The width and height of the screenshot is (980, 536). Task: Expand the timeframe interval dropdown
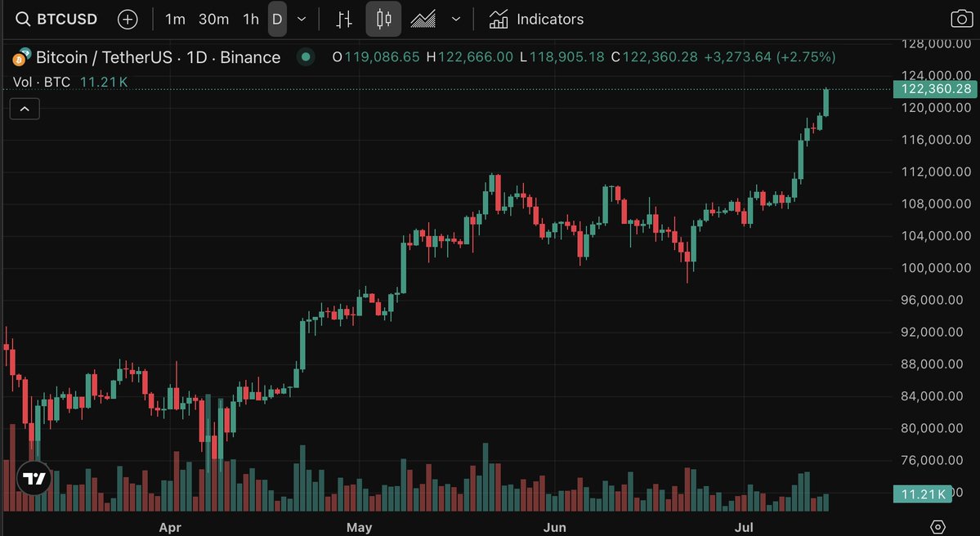point(302,20)
